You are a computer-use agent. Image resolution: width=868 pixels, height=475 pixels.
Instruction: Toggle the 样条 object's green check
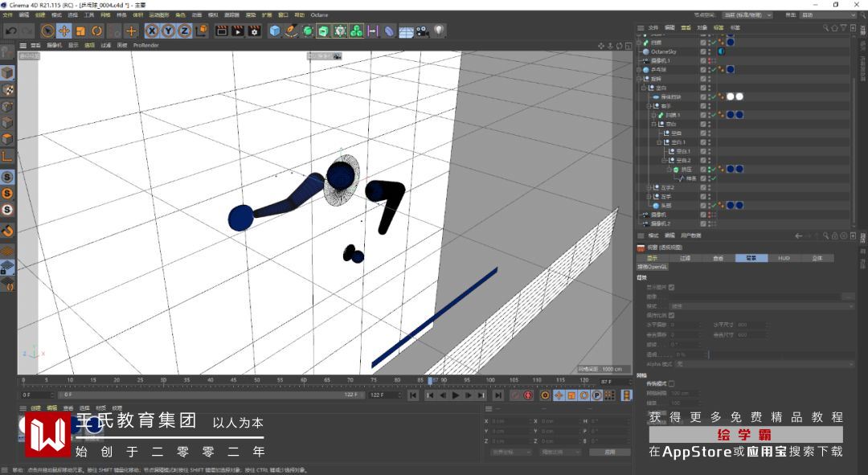[714, 178]
